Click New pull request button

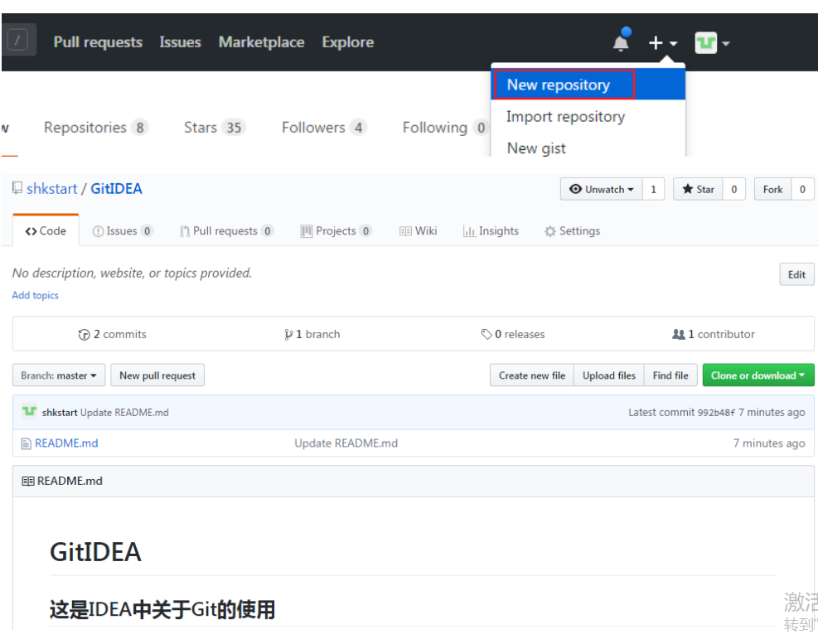pyautogui.click(x=157, y=375)
